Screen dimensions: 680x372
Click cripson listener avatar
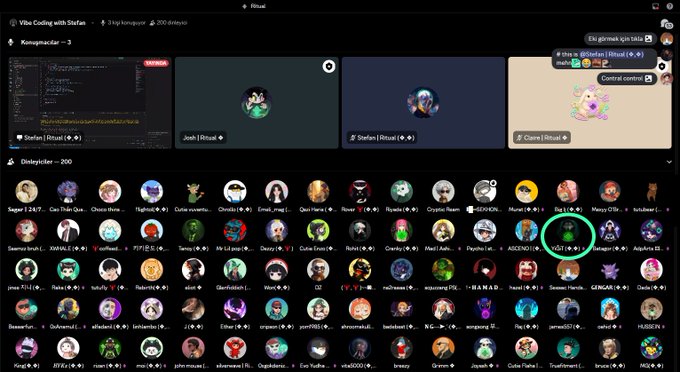click(276, 309)
